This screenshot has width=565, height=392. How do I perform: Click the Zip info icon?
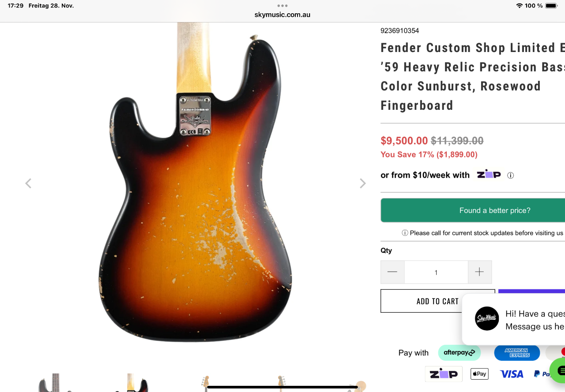(511, 175)
